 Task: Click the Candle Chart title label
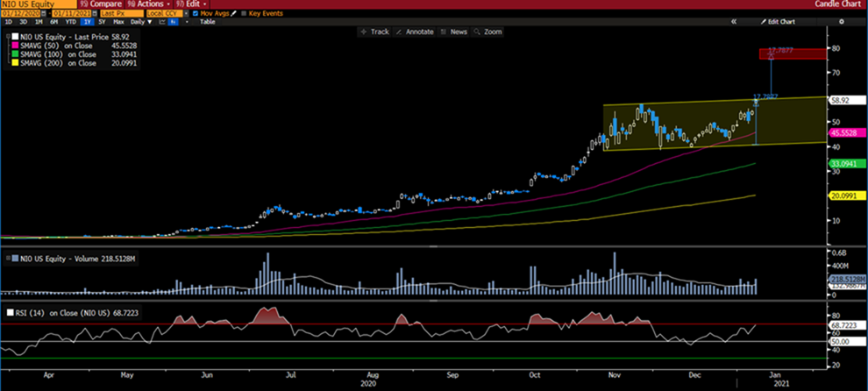coord(838,4)
